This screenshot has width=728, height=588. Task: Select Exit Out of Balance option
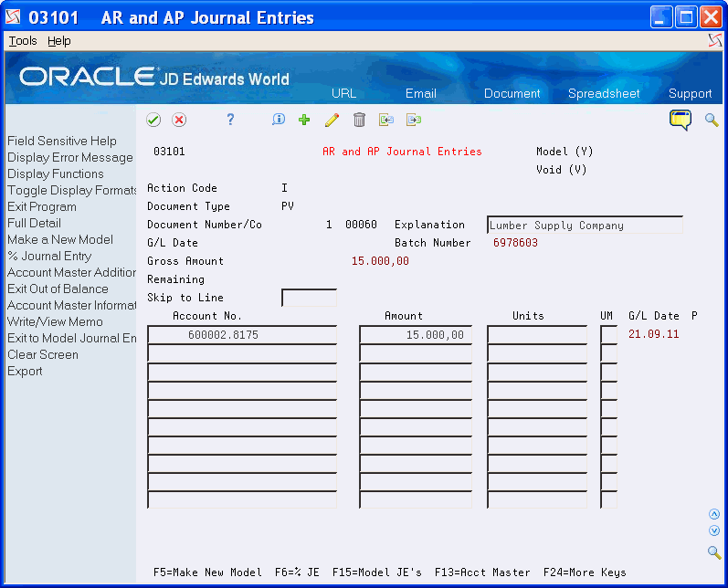tap(58, 289)
